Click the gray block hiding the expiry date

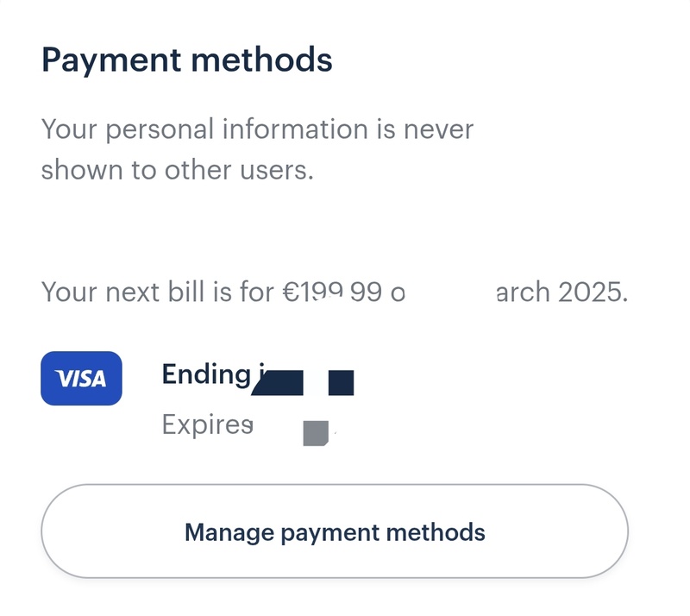pos(316,432)
